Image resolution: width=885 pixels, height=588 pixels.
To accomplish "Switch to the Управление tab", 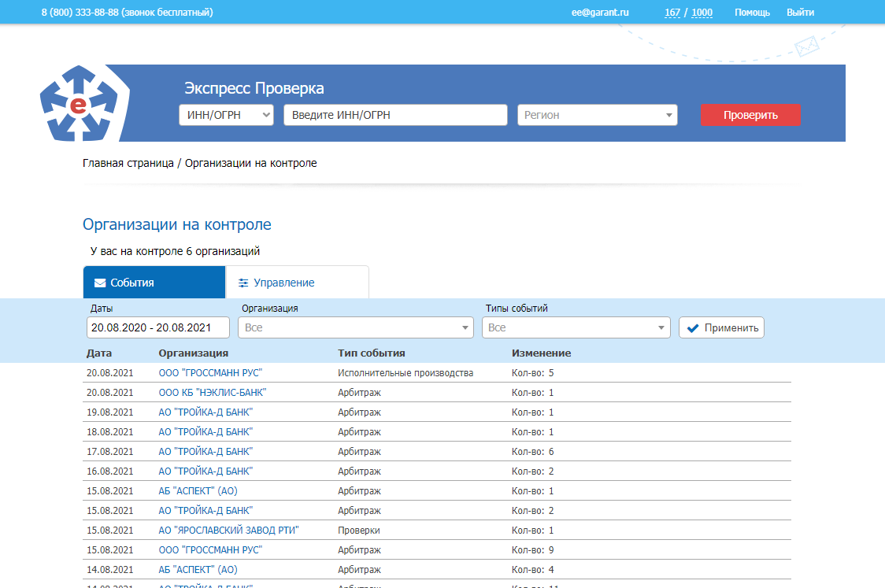I will point(297,283).
